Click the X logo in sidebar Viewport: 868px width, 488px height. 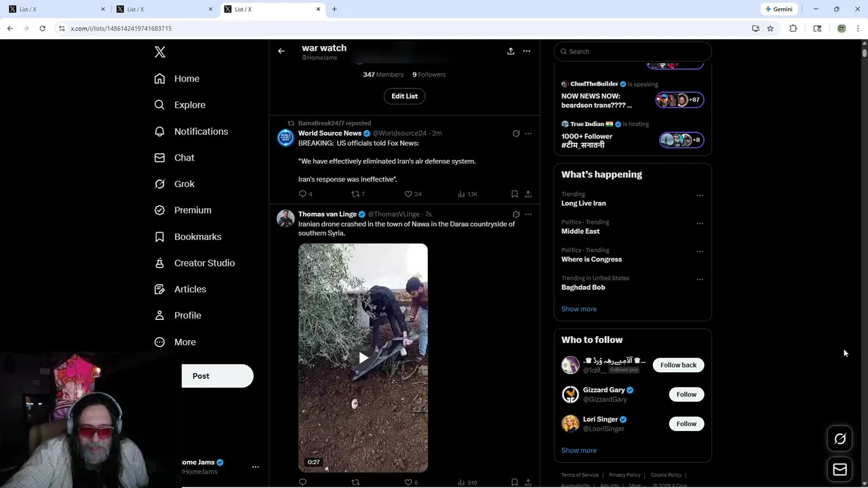pyautogui.click(x=160, y=52)
